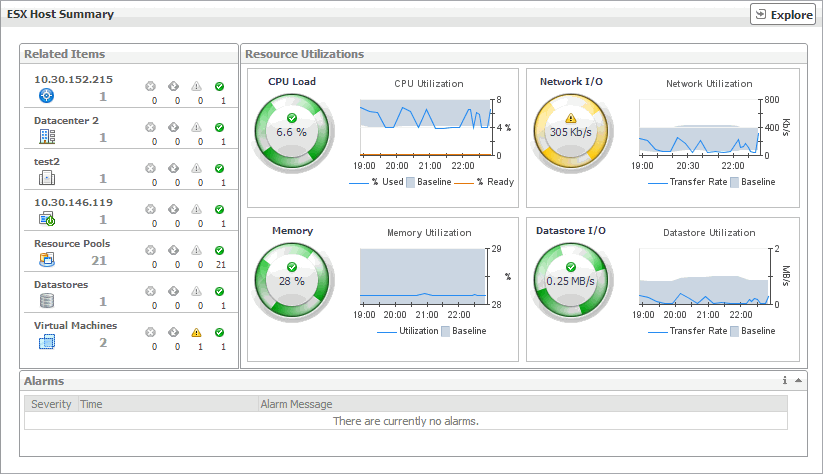Click the Alarm Message column header
823x474 pixels.
coord(296,404)
